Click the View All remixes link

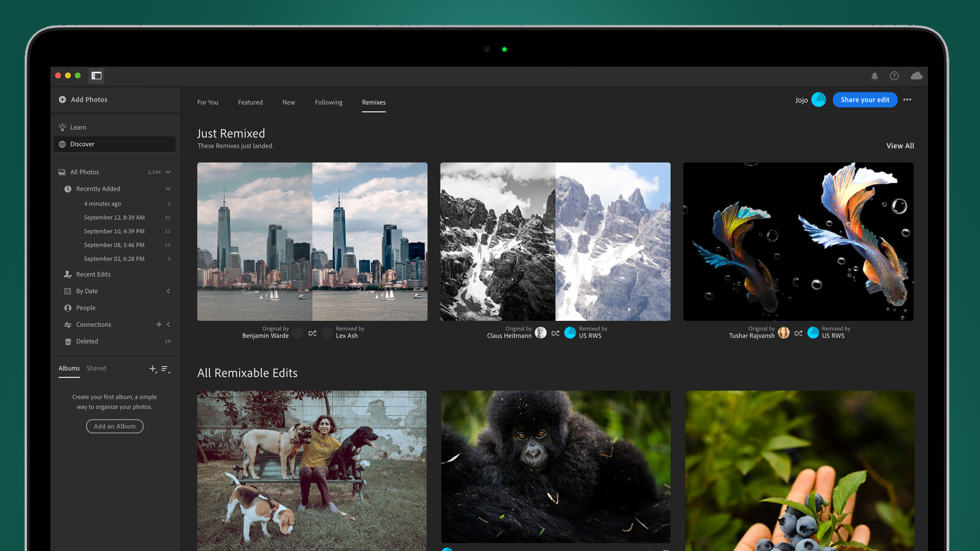(900, 145)
